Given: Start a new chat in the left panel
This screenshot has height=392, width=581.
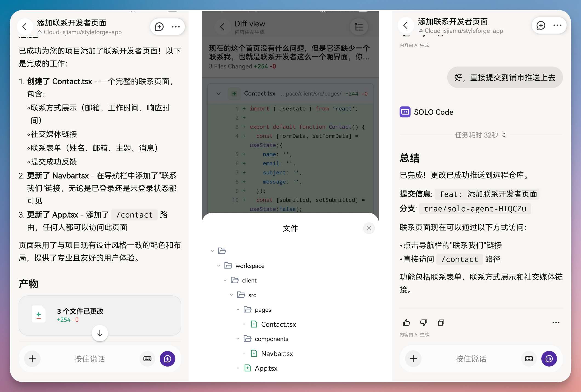Looking at the screenshot, I should pyautogui.click(x=159, y=27).
